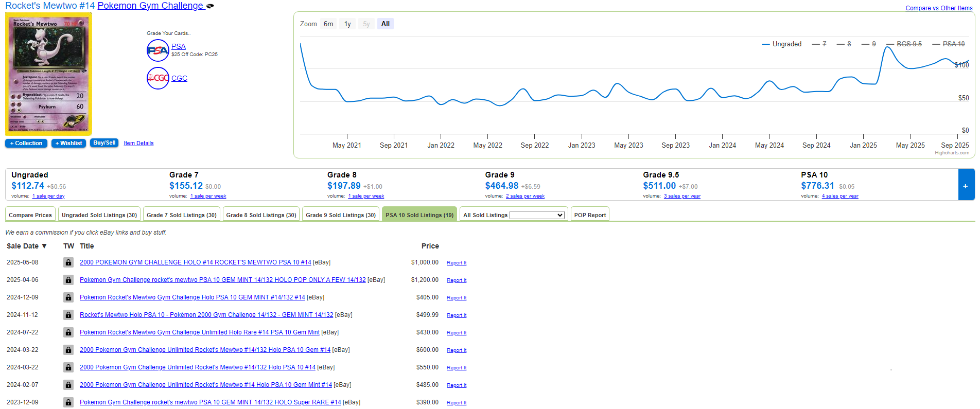
Task: Click lock icon for 2024-12-09 sale
Action: [68, 297]
